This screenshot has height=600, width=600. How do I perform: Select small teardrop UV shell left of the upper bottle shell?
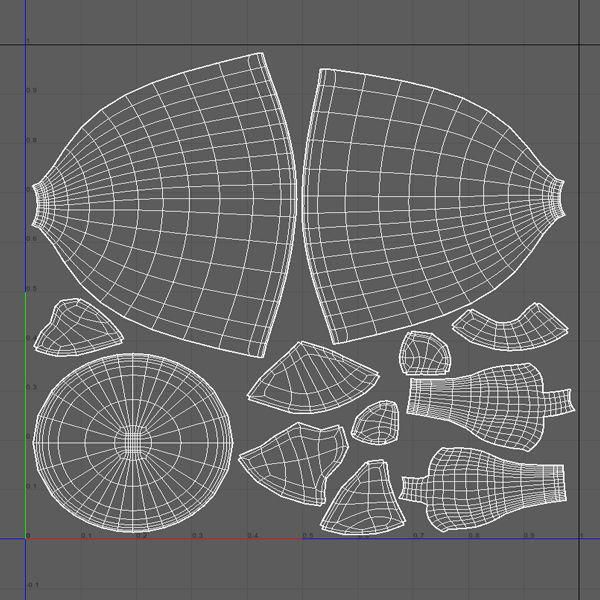[x=376, y=423]
